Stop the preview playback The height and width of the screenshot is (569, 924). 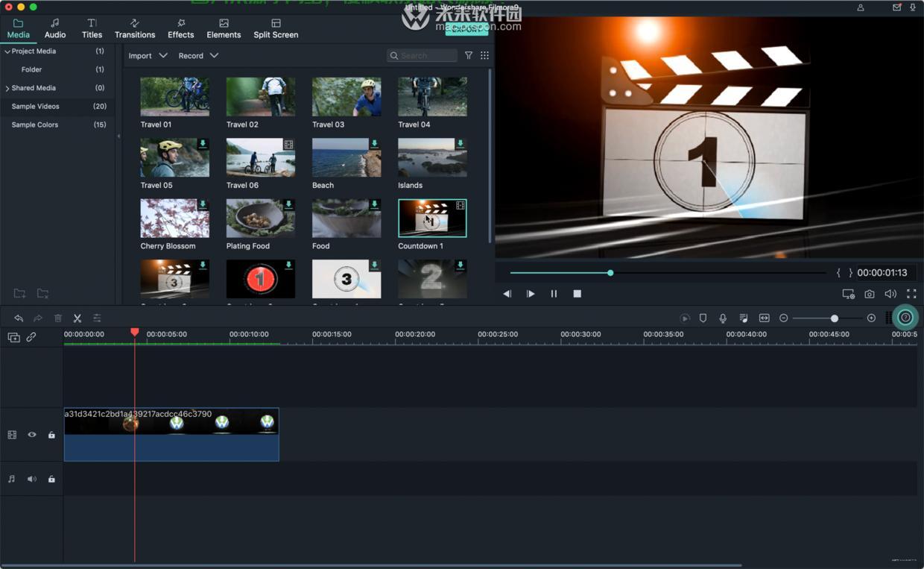[x=577, y=294]
